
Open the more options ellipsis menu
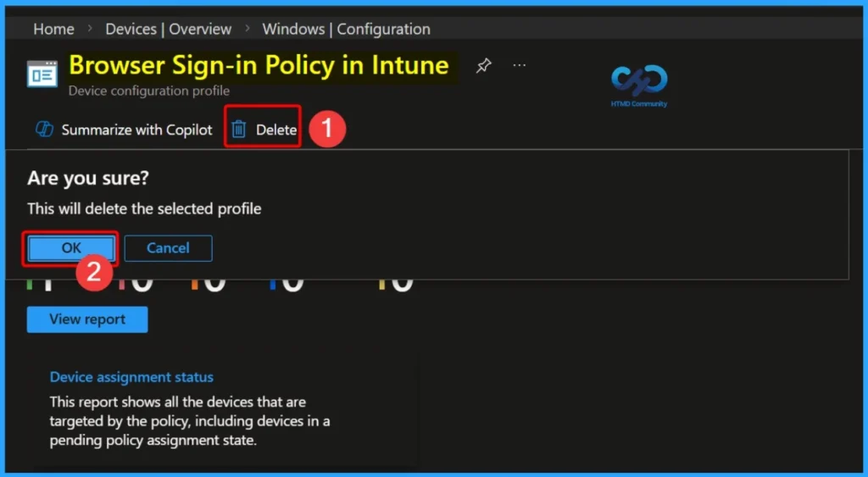(x=520, y=65)
